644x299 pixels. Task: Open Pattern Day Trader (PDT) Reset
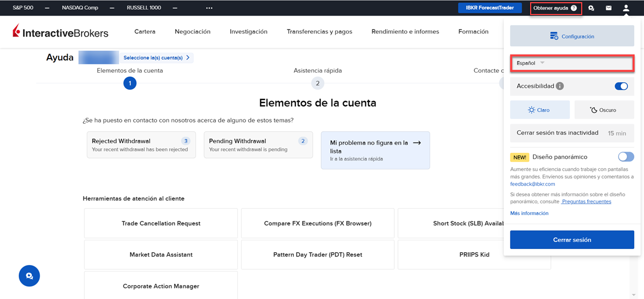coord(318,254)
